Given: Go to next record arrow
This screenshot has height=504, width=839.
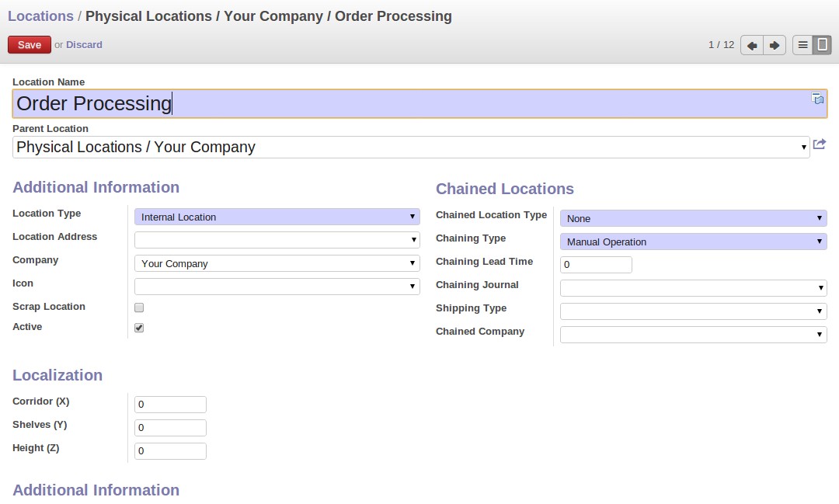Looking at the screenshot, I should point(775,45).
